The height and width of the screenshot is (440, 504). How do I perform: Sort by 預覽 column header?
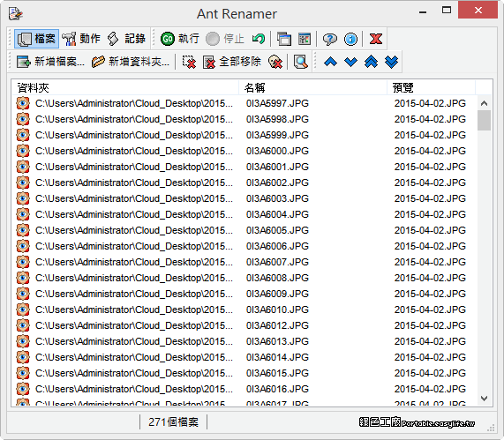tap(431, 87)
